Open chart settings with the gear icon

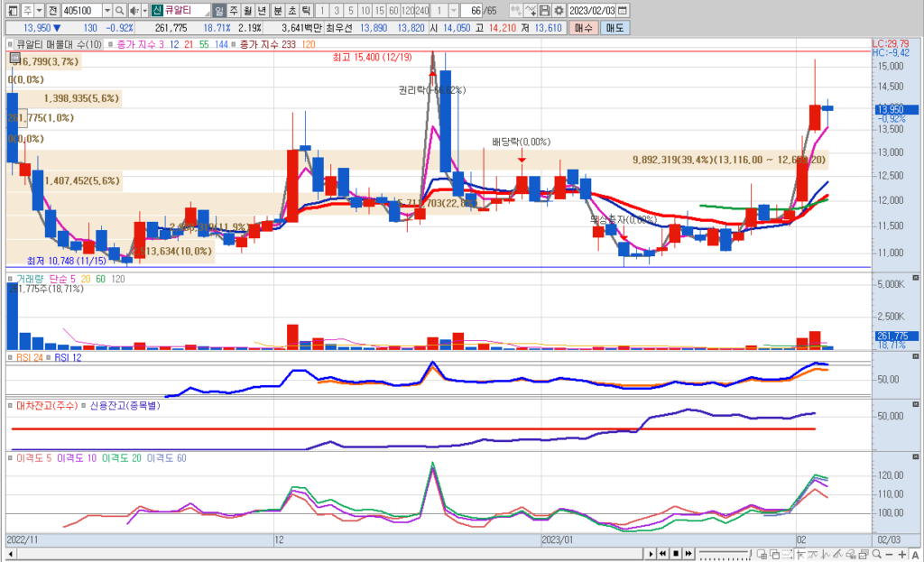[559, 10]
